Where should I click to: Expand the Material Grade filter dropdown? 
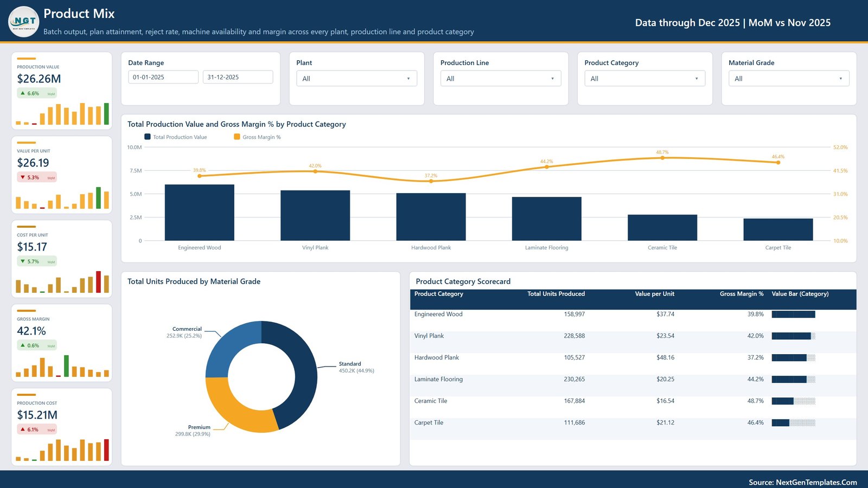pos(789,79)
